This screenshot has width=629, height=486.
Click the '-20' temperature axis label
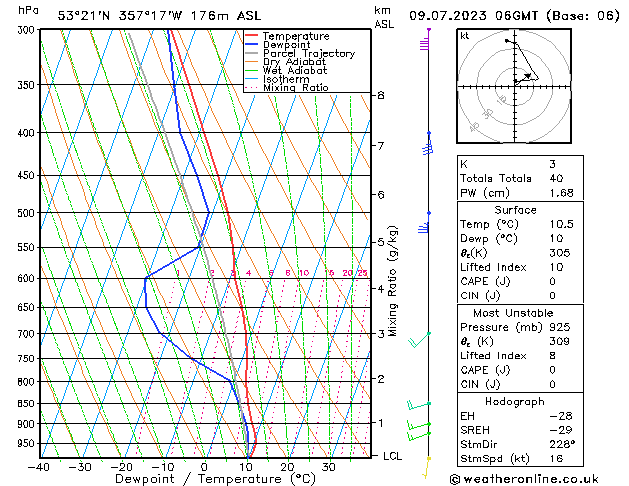coord(121,467)
